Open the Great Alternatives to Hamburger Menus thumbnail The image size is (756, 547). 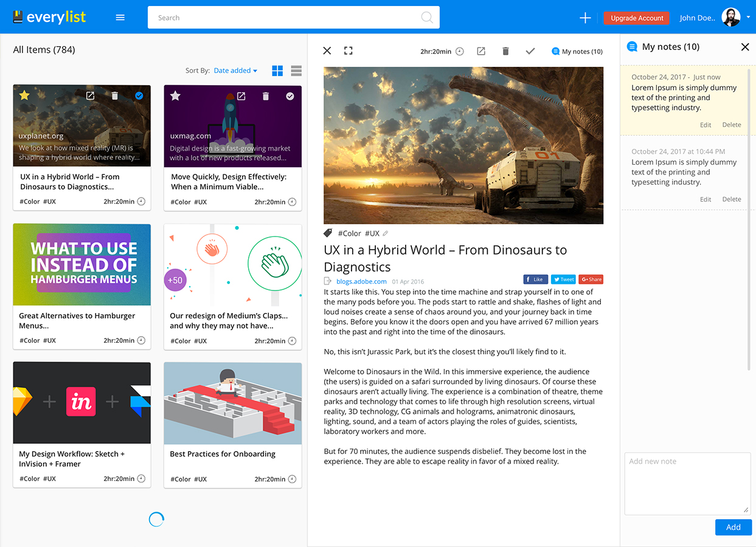point(82,264)
